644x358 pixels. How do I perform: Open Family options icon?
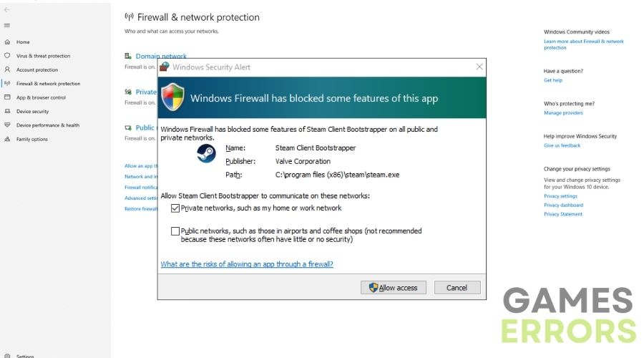click(7, 139)
